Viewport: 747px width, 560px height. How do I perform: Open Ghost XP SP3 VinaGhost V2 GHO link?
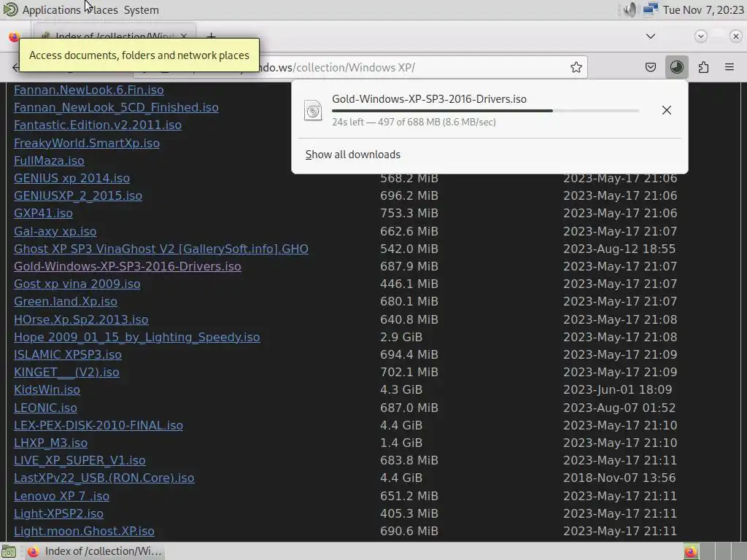coord(161,249)
